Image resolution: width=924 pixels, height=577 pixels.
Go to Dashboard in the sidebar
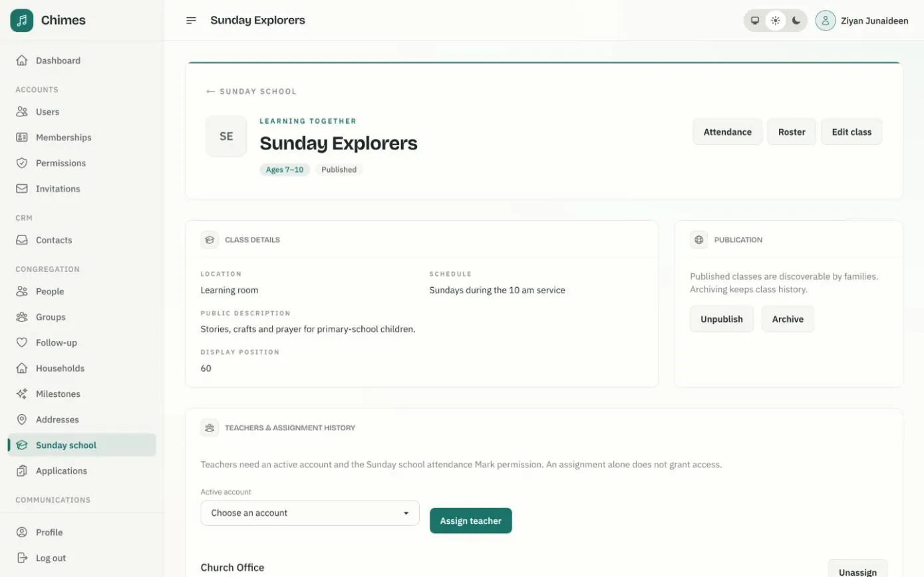[82, 60]
